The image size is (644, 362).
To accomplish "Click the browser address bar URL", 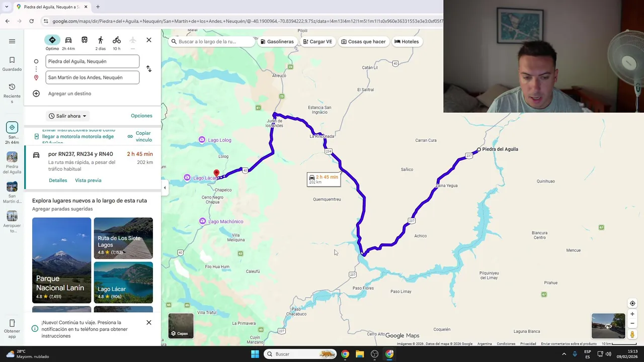I will (x=248, y=21).
